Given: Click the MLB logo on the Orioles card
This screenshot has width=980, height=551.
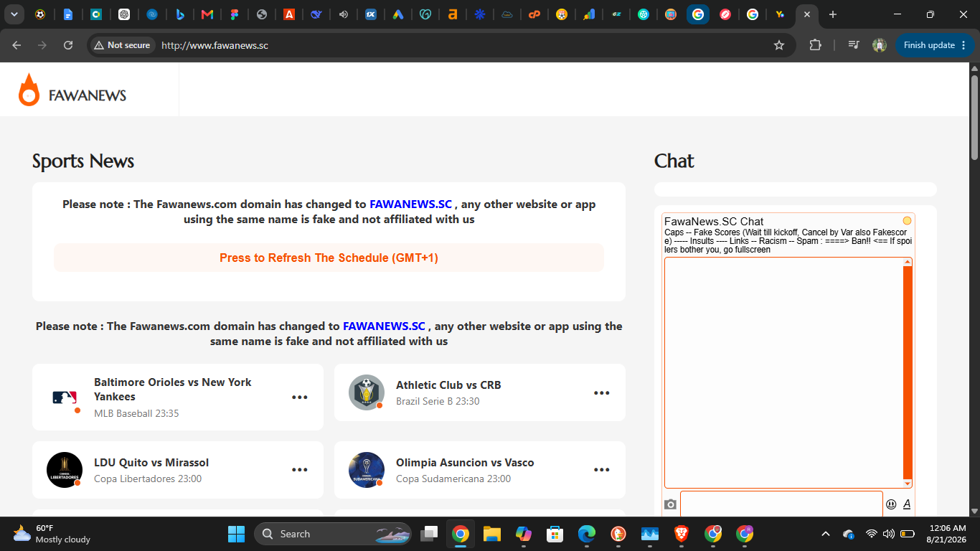Looking at the screenshot, I should (65, 397).
